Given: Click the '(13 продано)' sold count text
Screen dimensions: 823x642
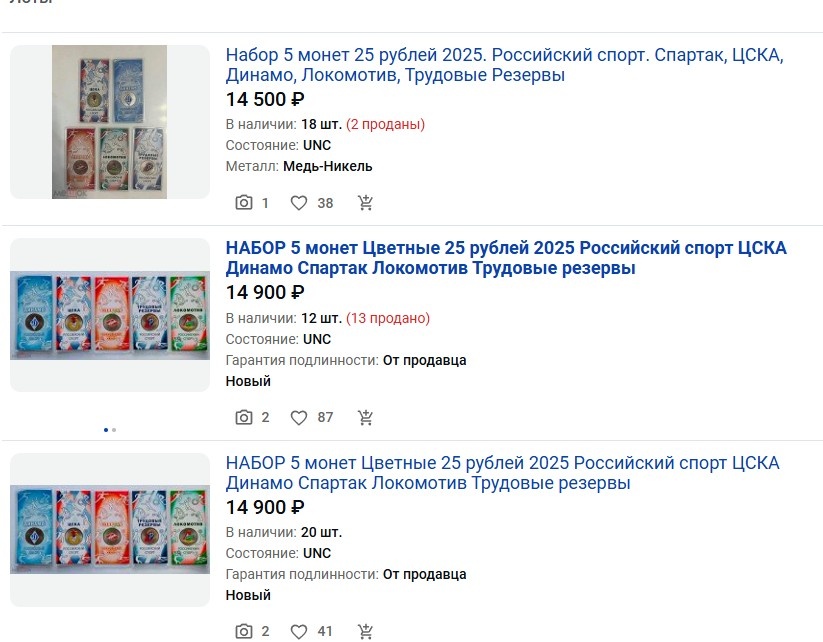Looking at the screenshot, I should (388, 318).
